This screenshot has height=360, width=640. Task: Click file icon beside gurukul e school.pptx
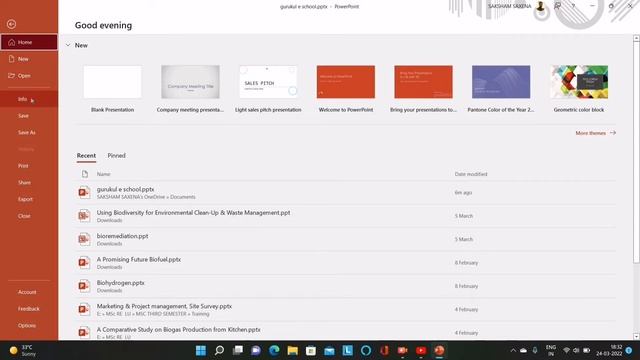point(84,192)
